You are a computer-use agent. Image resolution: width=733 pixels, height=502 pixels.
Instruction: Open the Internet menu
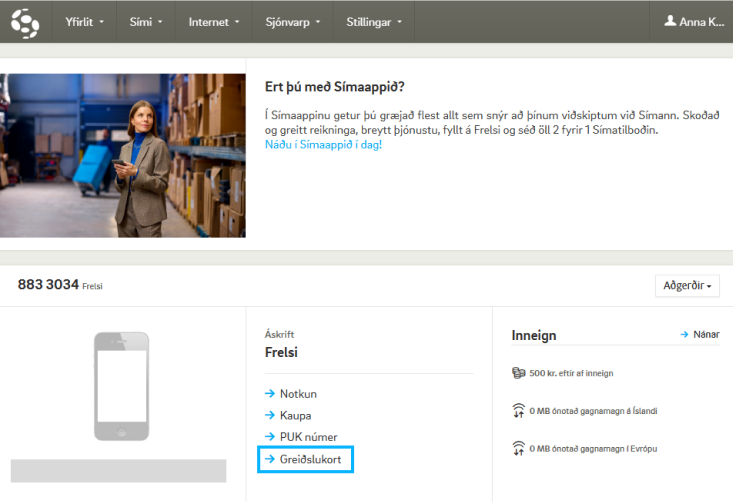[x=214, y=22]
